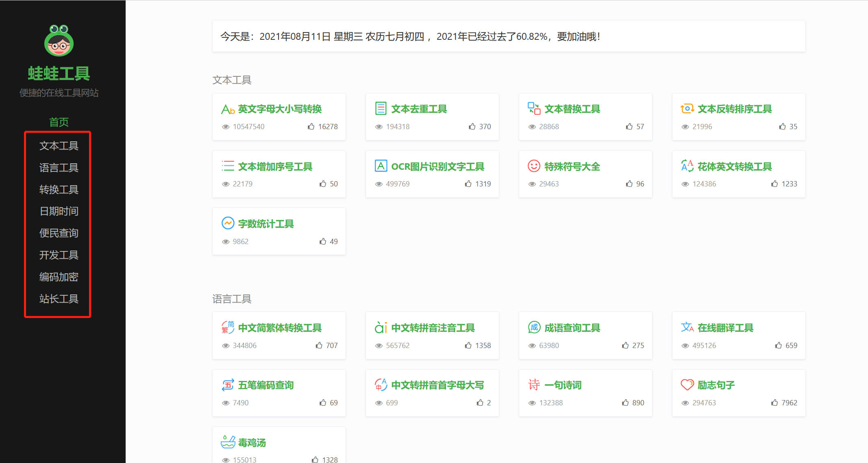
Task: Click the 毒鸡汤 soup bowl icon
Action: (x=228, y=442)
